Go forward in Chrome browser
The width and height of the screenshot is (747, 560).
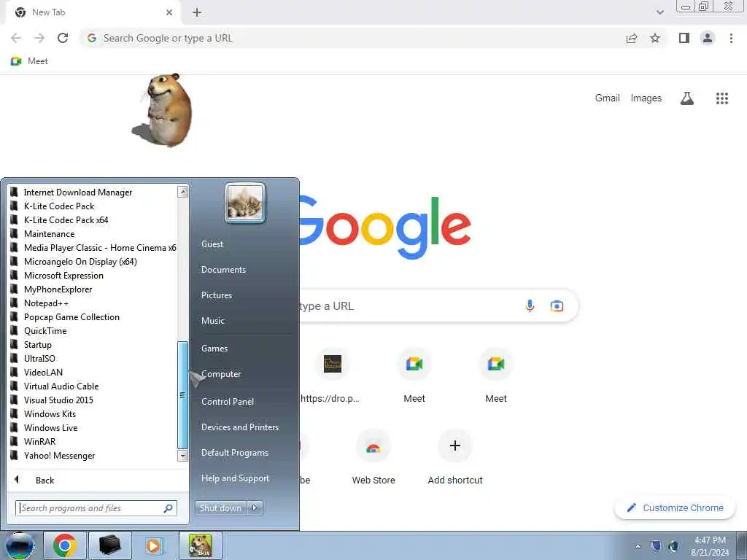point(39,38)
